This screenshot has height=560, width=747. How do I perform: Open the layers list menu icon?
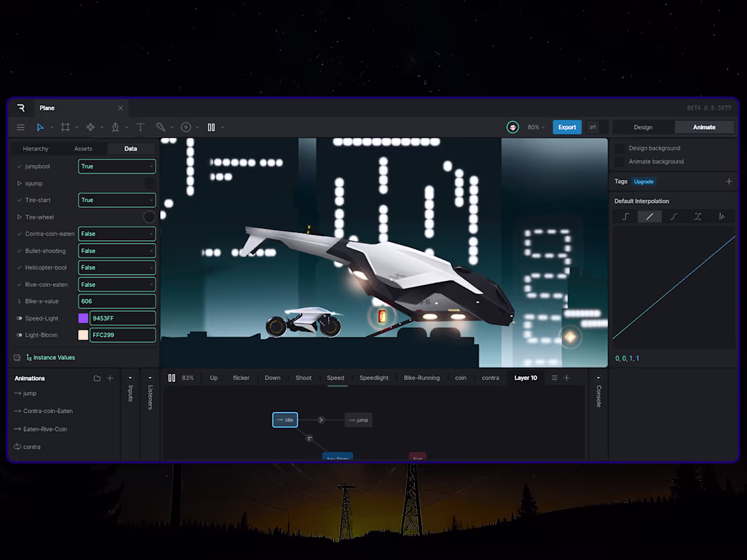[x=555, y=377]
